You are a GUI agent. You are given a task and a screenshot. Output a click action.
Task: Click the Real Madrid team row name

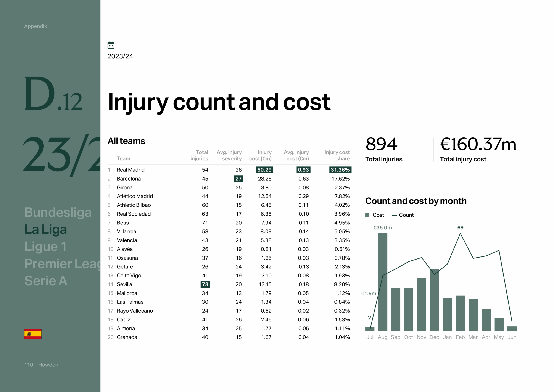130,170
